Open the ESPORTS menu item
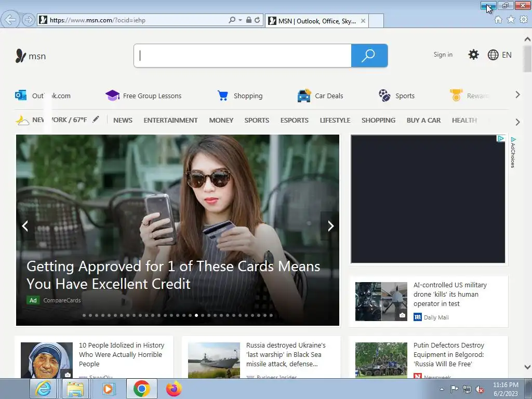Viewport: 532px width, 399px height. [295, 120]
